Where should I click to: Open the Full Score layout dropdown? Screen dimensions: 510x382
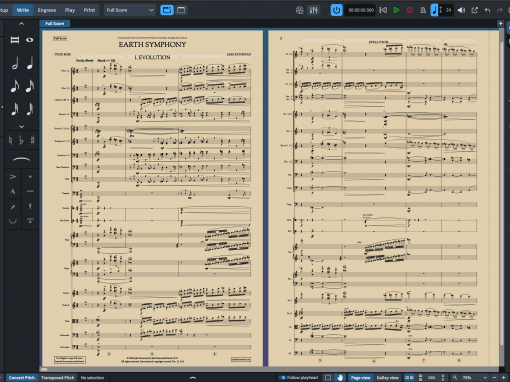130,10
